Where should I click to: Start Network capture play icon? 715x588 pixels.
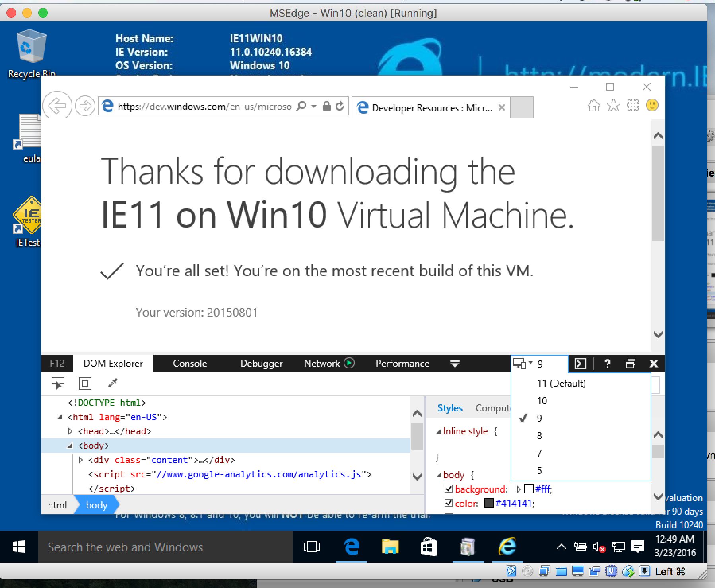click(x=349, y=363)
